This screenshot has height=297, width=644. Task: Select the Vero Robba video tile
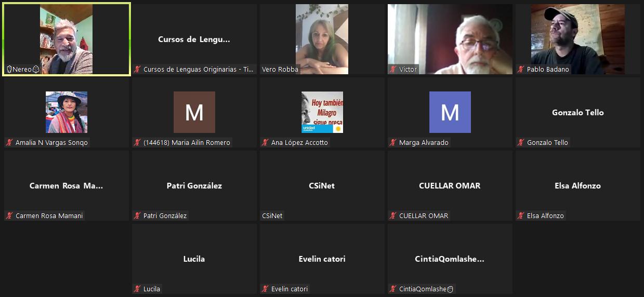coord(322,39)
